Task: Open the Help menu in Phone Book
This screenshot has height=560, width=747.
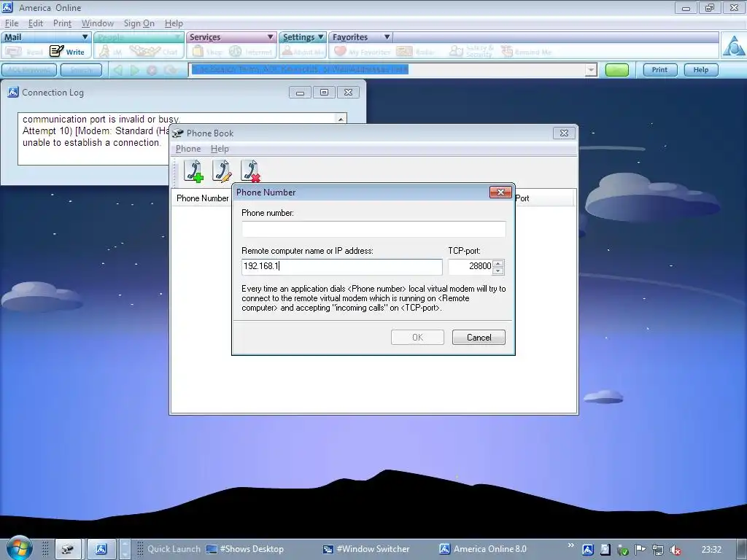Action: [220, 149]
